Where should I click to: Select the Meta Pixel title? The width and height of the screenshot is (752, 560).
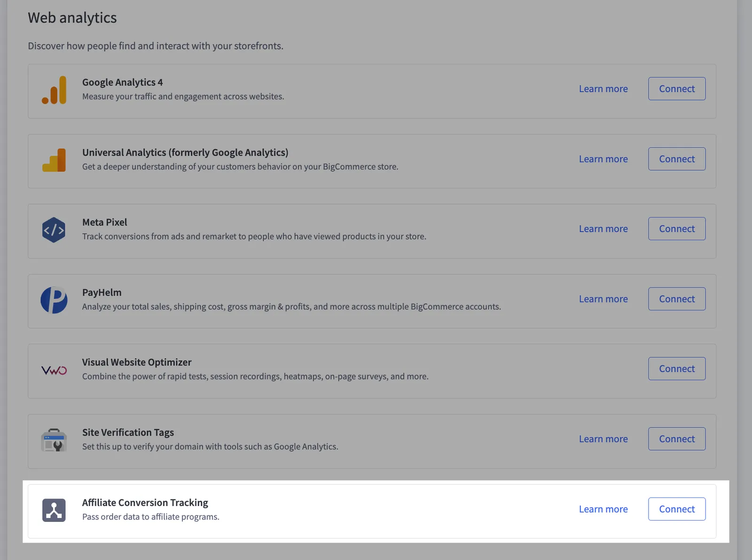105,222
